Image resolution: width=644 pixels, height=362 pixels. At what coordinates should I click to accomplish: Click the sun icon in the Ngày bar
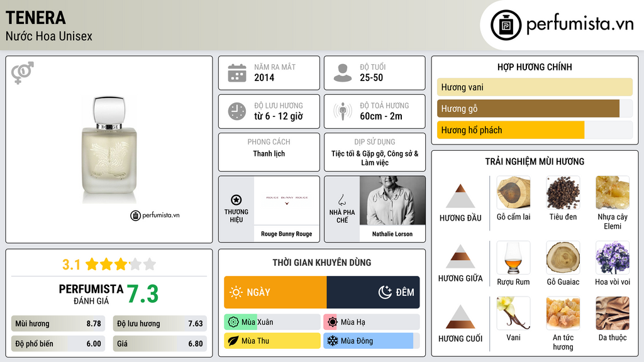pyautogui.click(x=236, y=292)
